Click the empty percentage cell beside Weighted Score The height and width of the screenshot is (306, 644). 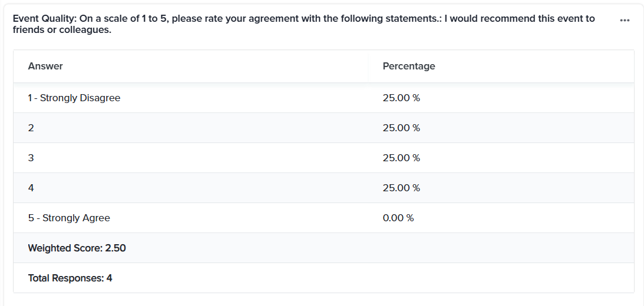[501, 248]
